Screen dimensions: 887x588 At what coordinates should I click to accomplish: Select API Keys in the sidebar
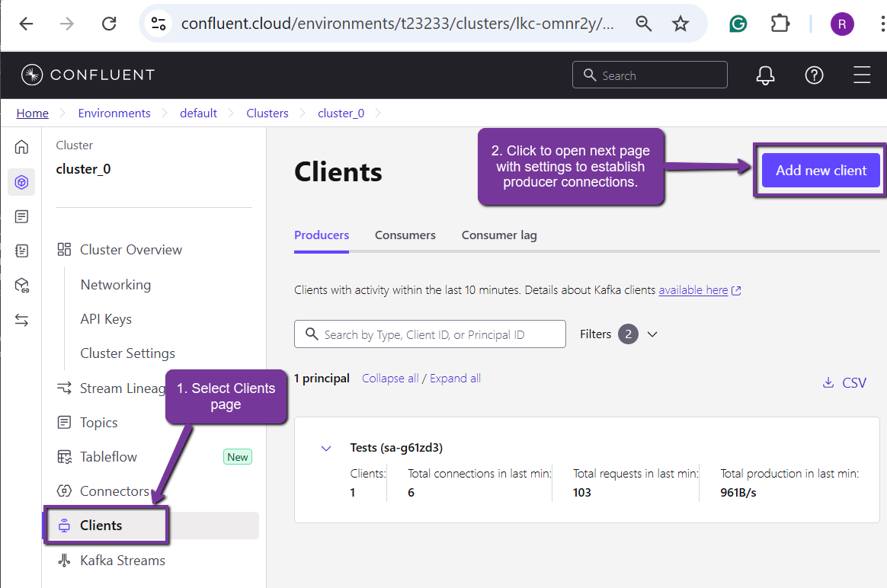(106, 319)
